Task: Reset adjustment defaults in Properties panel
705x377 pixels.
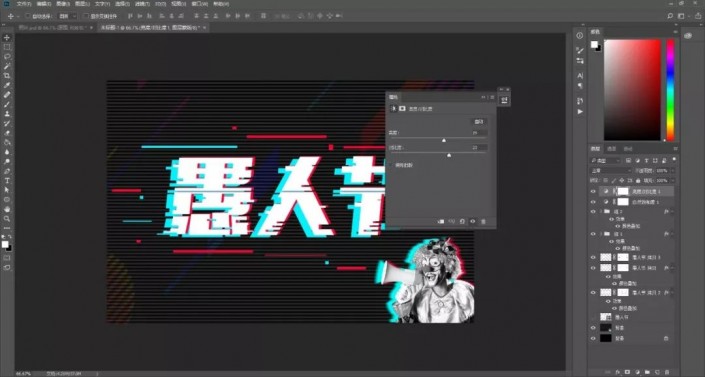Action: click(x=462, y=221)
